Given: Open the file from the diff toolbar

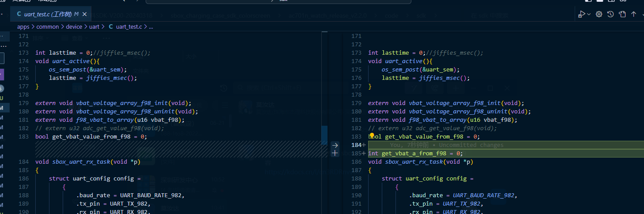Looking at the screenshot, I should tap(622, 14).
